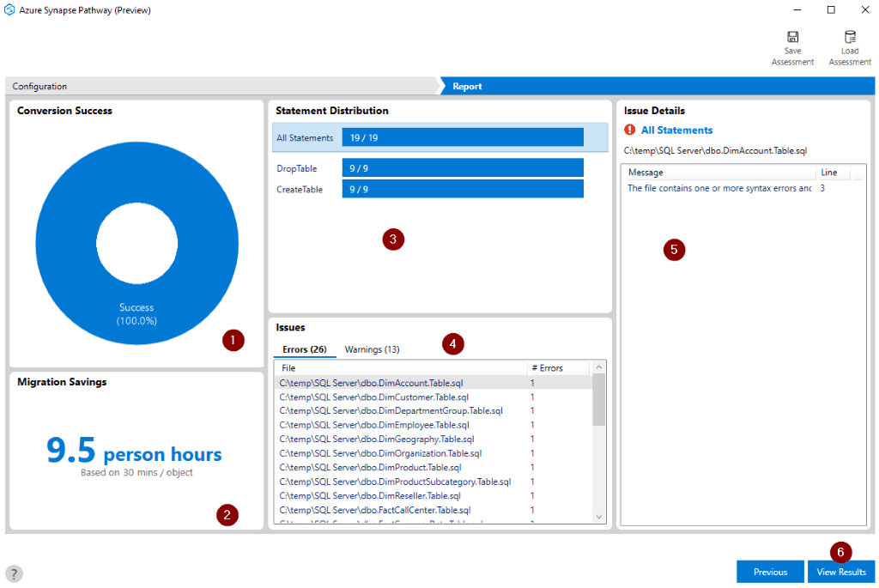Screen dimensions: 879x588
Task: Click the issues list scrollbar thumb
Action: pos(598,400)
